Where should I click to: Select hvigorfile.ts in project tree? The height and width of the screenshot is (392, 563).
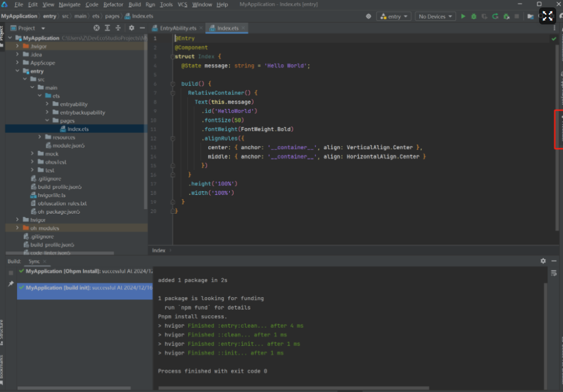48,195
